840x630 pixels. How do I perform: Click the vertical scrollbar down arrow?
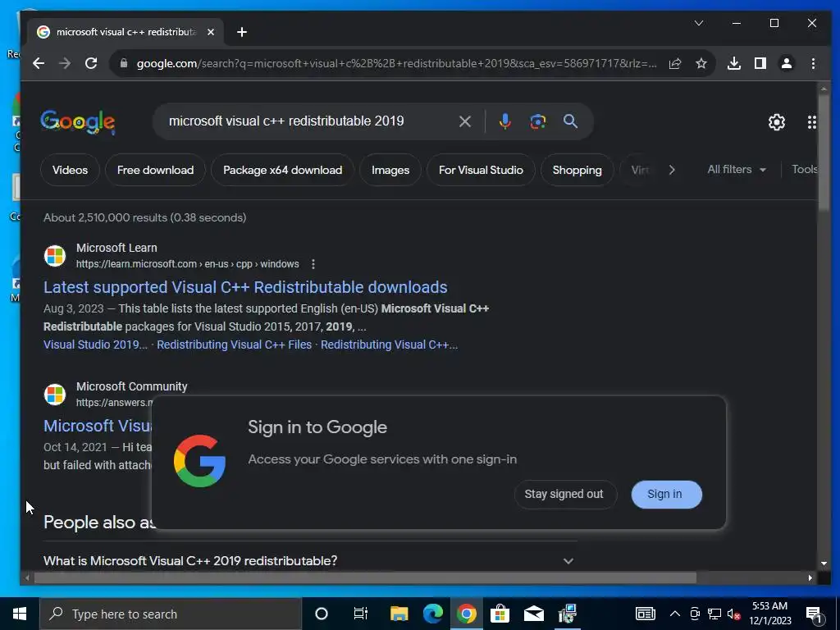824,564
